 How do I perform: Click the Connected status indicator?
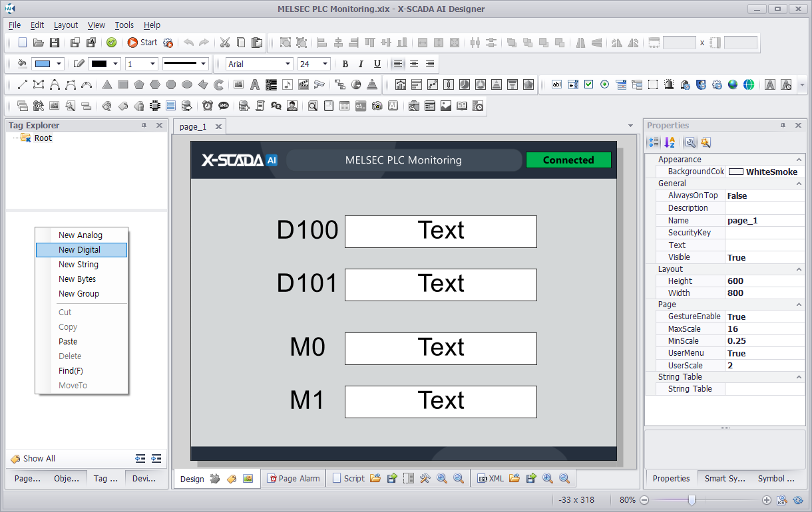[x=568, y=160]
